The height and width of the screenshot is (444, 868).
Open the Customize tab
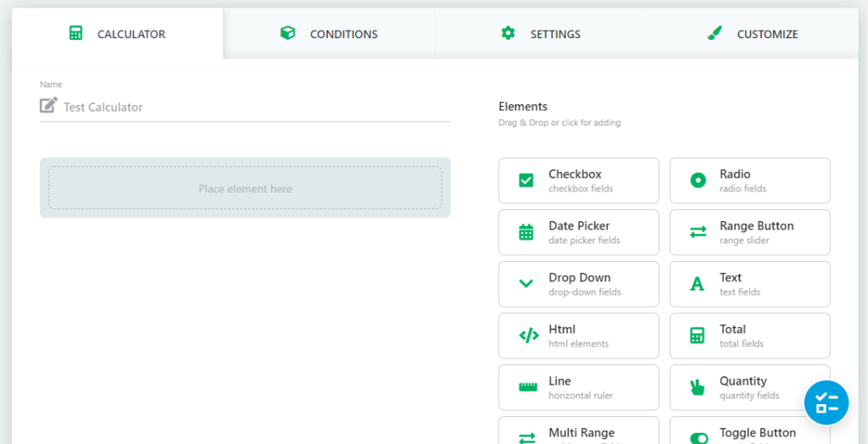[x=752, y=34]
